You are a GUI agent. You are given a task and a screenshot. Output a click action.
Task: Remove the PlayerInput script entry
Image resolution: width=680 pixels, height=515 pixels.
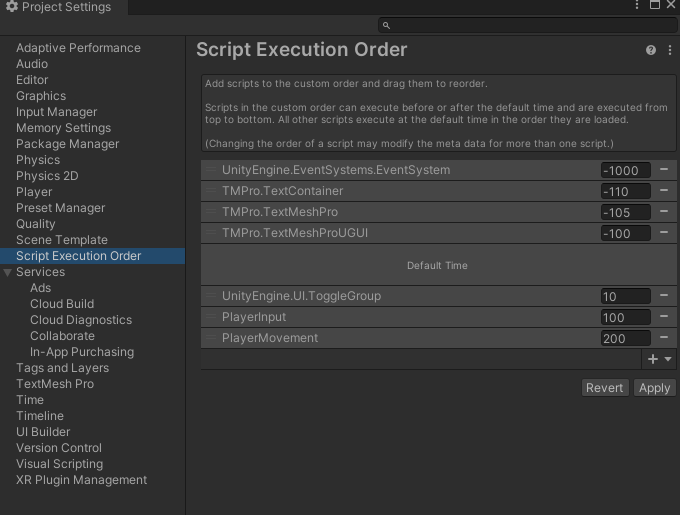click(664, 317)
